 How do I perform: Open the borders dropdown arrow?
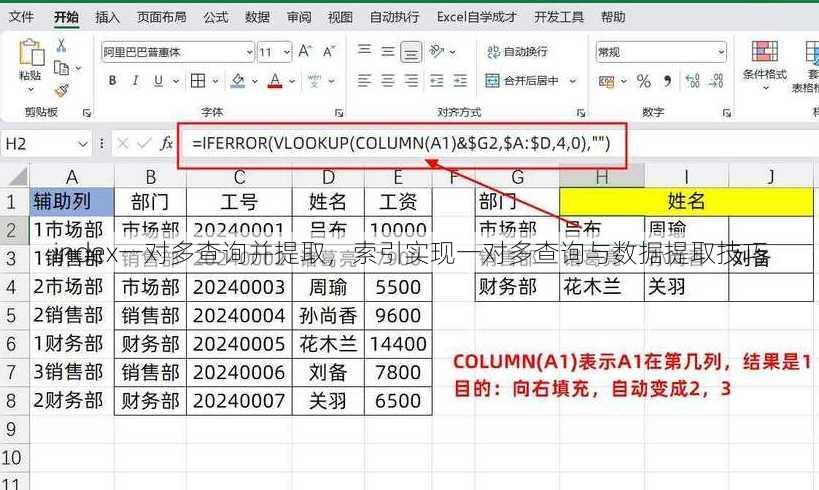tap(215, 81)
